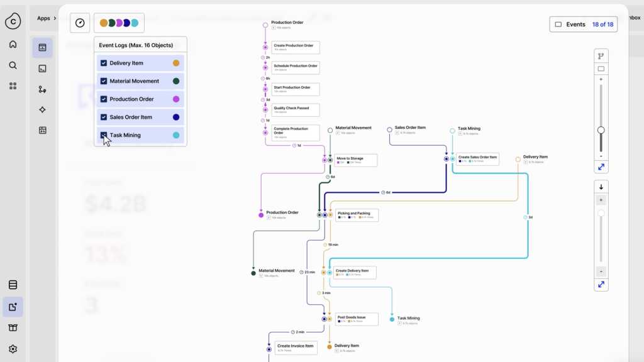The width and height of the screenshot is (644, 362).
Task: Toggle the object type color dots dropdown
Action: [119, 23]
